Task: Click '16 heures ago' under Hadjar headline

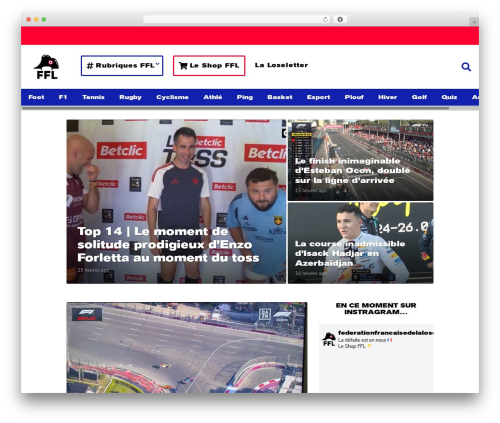Action: (311, 273)
